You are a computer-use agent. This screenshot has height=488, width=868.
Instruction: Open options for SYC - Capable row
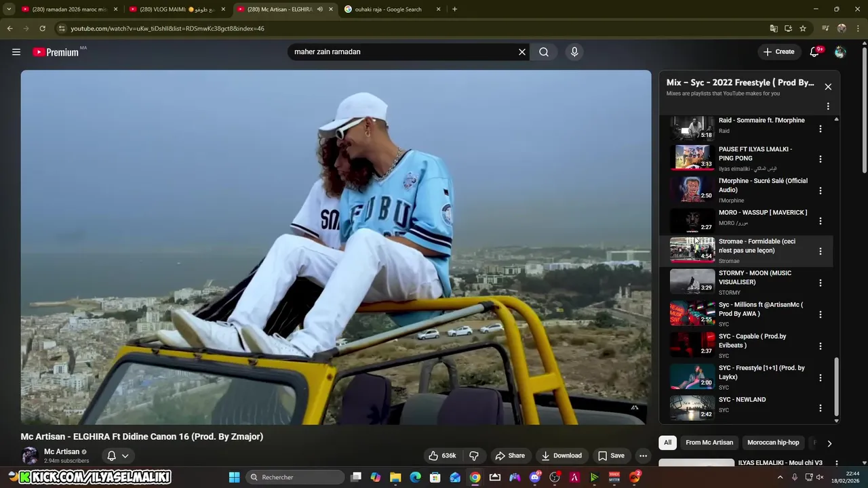[820, 346]
